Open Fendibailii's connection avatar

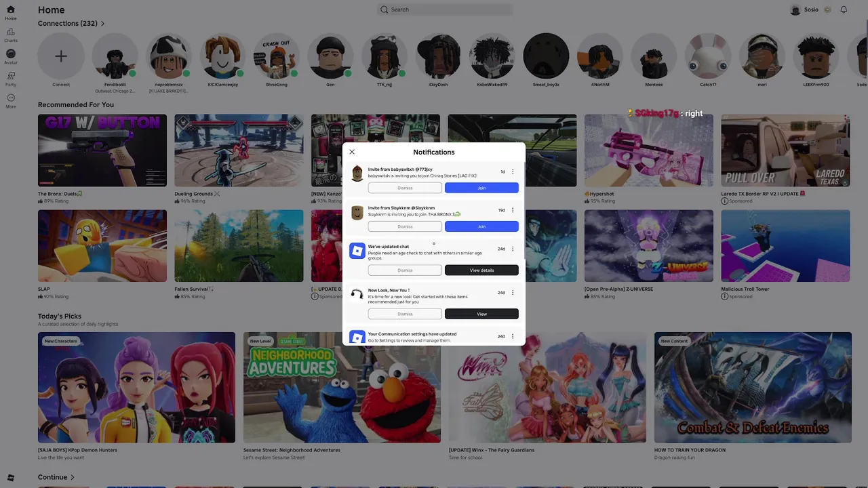tap(115, 56)
